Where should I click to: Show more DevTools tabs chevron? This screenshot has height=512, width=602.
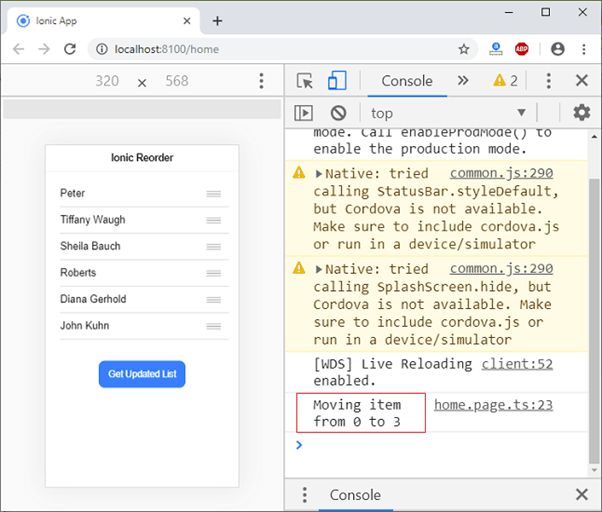point(463,81)
